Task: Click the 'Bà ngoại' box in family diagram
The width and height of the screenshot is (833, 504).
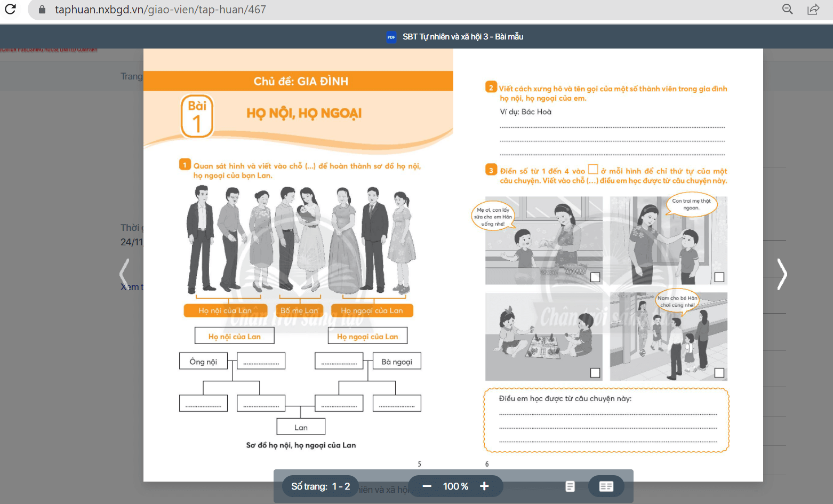Action: 397,361
